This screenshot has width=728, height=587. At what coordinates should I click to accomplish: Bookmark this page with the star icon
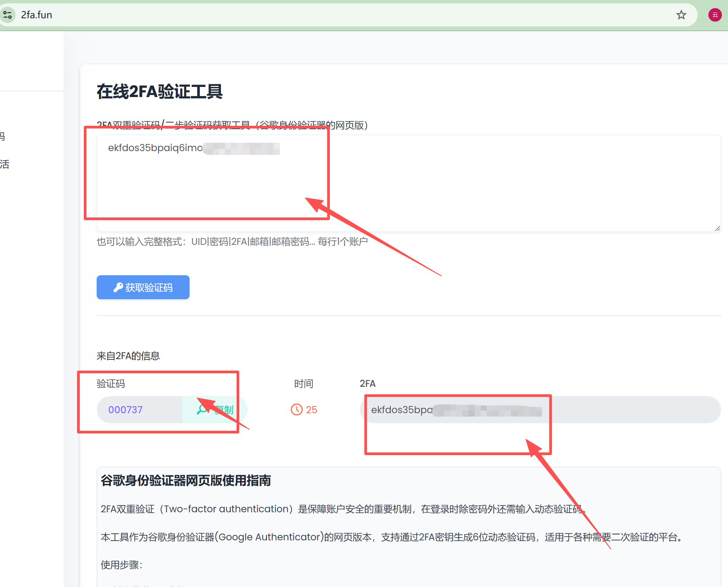click(x=681, y=15)
